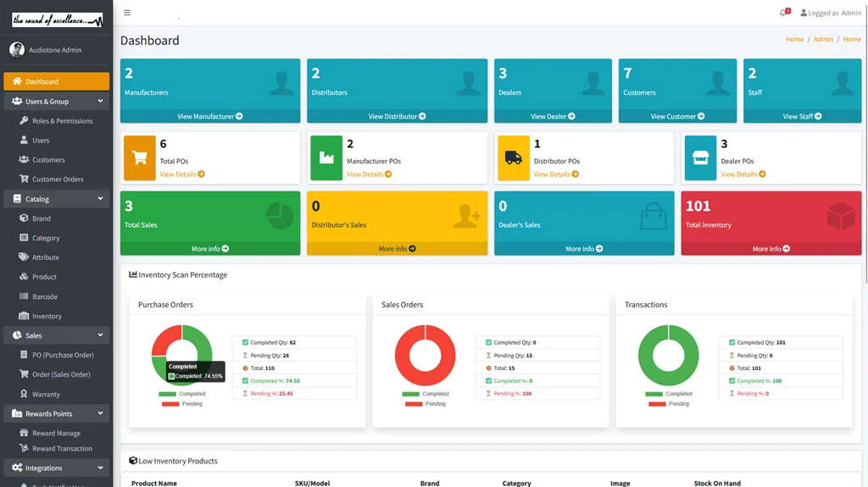This screenshot has height=487, width=868.
Task: Click Pending %: 25.45 in Purchase Orders
Action: [294, 394]
